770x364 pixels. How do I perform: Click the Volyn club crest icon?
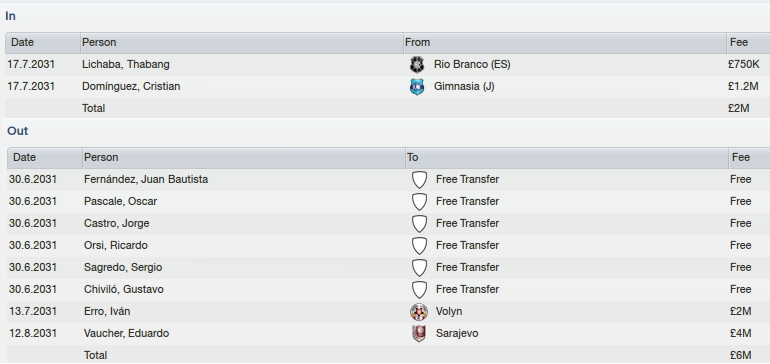click(418, 312)
